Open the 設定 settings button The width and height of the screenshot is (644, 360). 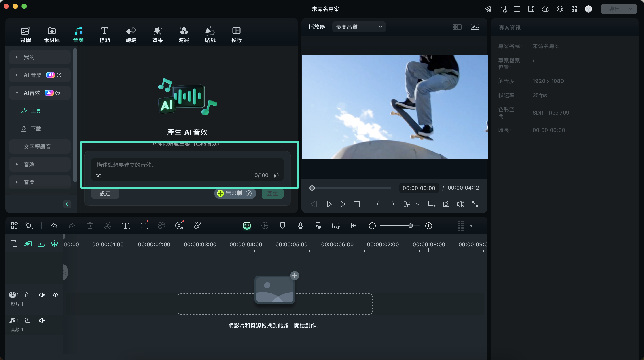[x=105, y=193]
